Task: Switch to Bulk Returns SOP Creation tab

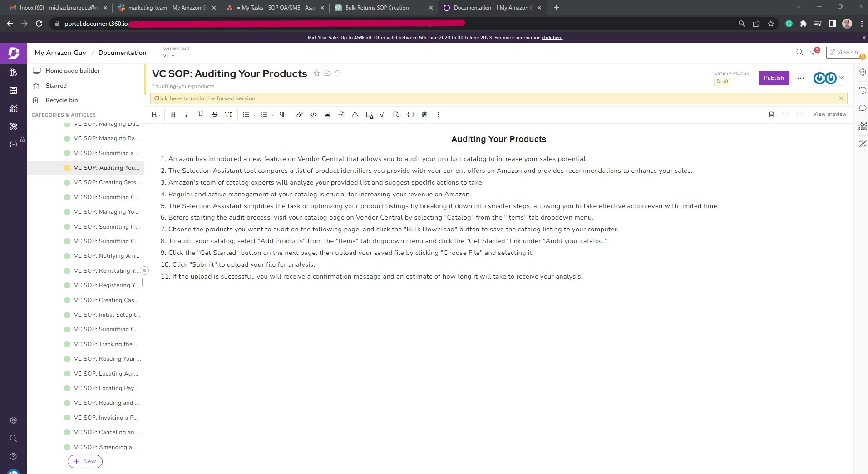Action: point(384,8)
